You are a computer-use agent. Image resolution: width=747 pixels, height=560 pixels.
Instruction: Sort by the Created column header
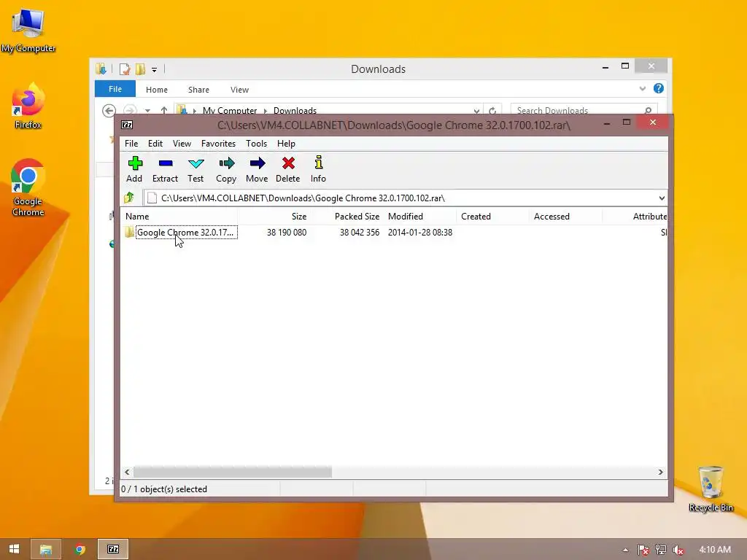point(492,216)
